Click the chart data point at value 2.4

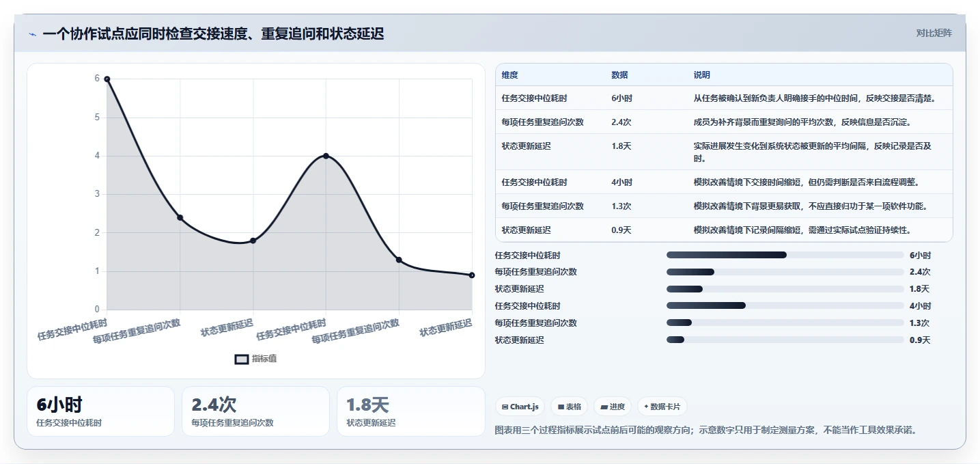180,217
